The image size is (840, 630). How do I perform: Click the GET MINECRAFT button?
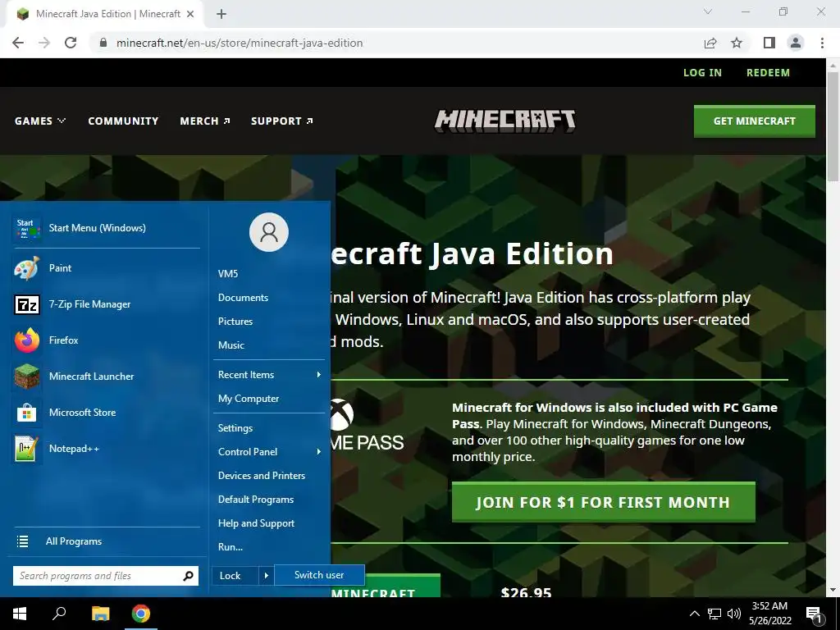coord(755,121)
